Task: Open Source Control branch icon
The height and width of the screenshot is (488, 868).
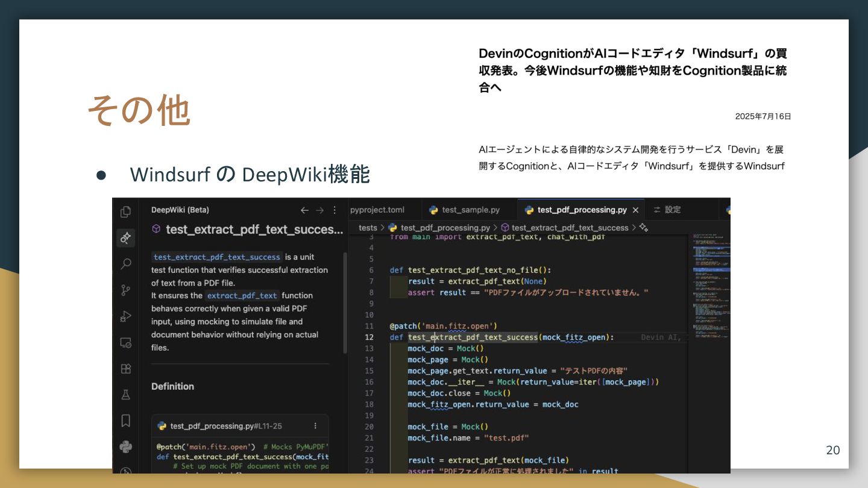Action: pyautogui.click(x=125, y=290)
